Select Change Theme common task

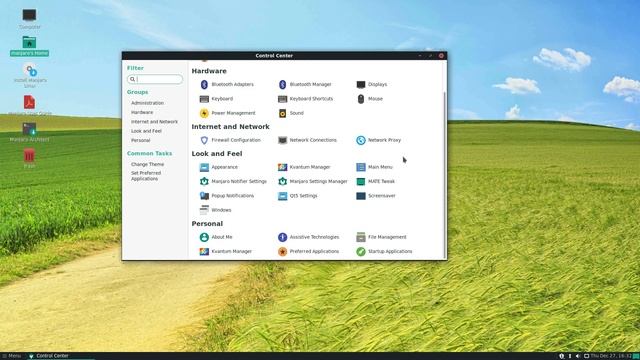(x=147, y=164)
